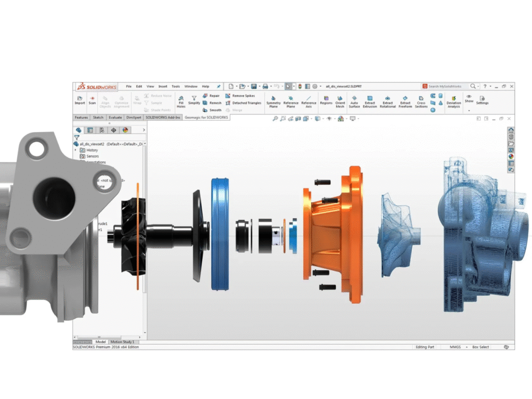Image resolution: width=532 pixels, height=399 pixels.
Task: Select Detached Triangles command
Action: tap(243, 103)
